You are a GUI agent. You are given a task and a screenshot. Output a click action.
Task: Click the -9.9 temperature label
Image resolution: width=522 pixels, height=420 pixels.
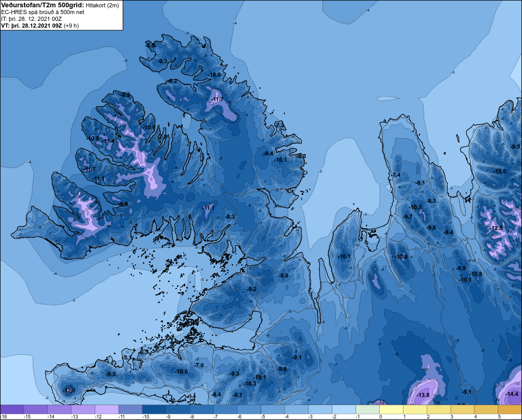[x=461, y=268]
